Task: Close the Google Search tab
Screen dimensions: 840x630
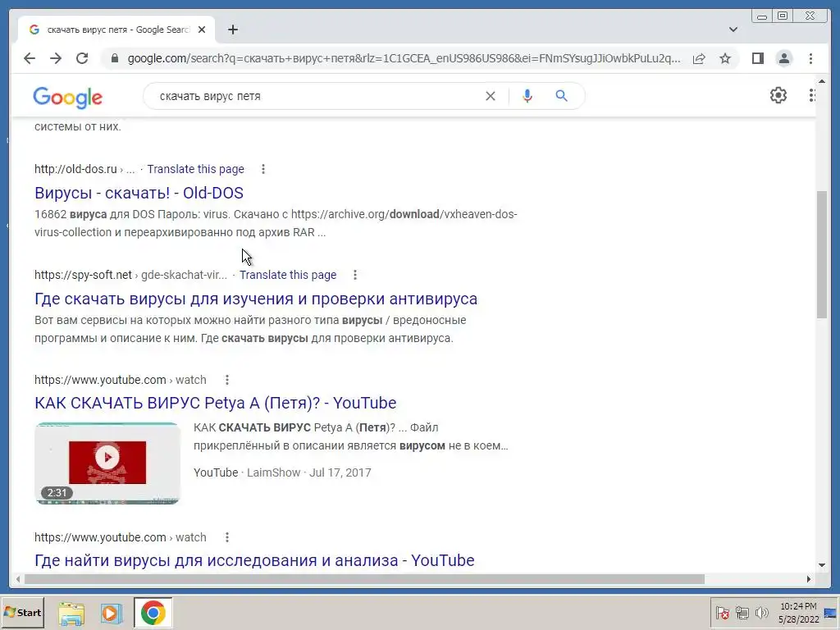Action: pyautogui.click(x=202, y=30)
